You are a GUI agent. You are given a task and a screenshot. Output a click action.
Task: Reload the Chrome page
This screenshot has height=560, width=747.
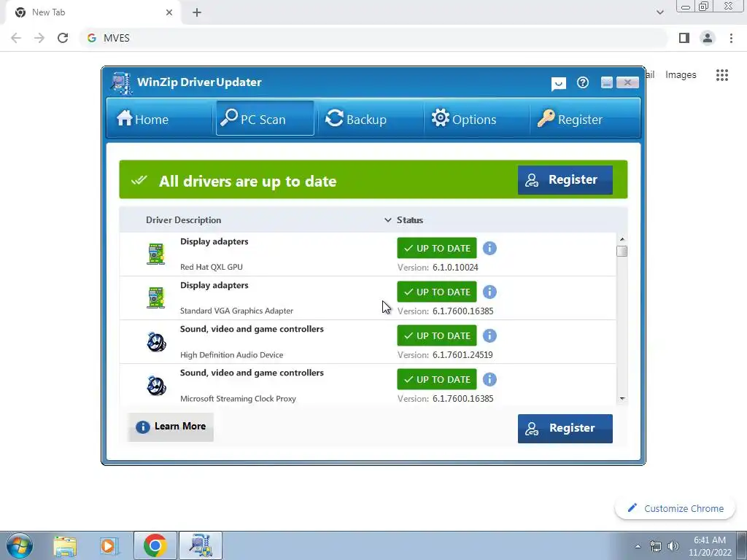click(x=63, y=38)
